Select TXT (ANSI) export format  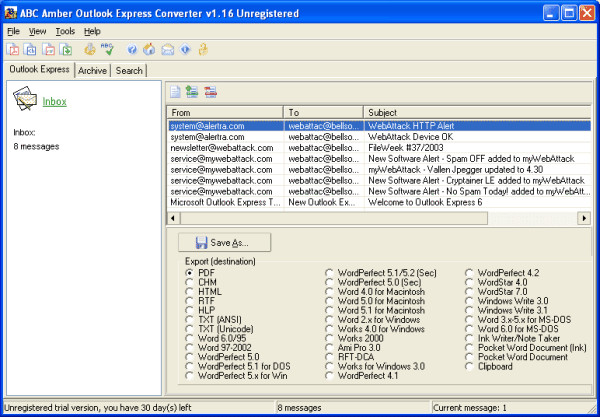(x=189, y=319)
